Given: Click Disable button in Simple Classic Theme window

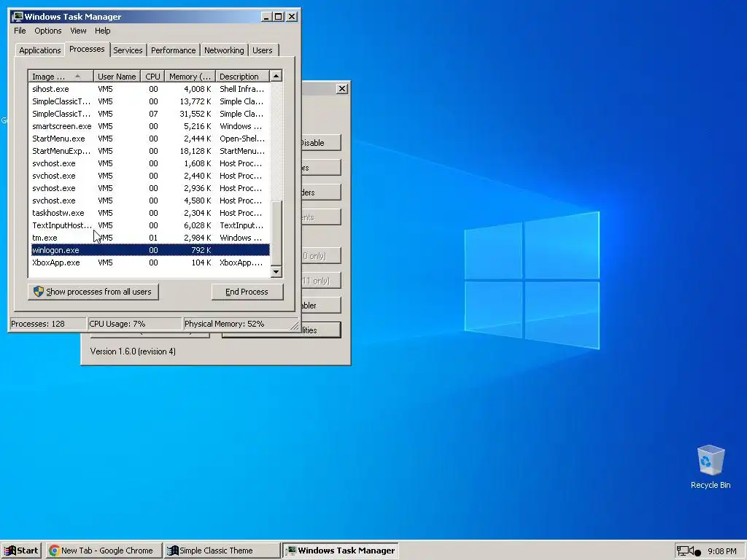Looking at the screenshot, I should click(x=321, y=143).
